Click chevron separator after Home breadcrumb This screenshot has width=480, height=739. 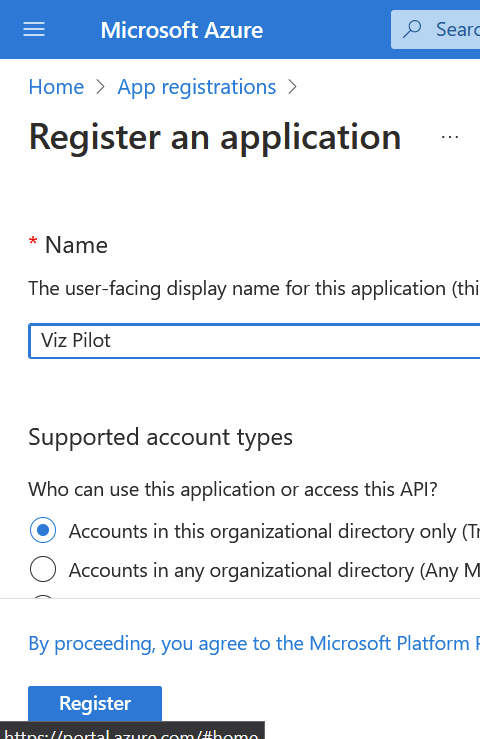click(x=100, y=87)
